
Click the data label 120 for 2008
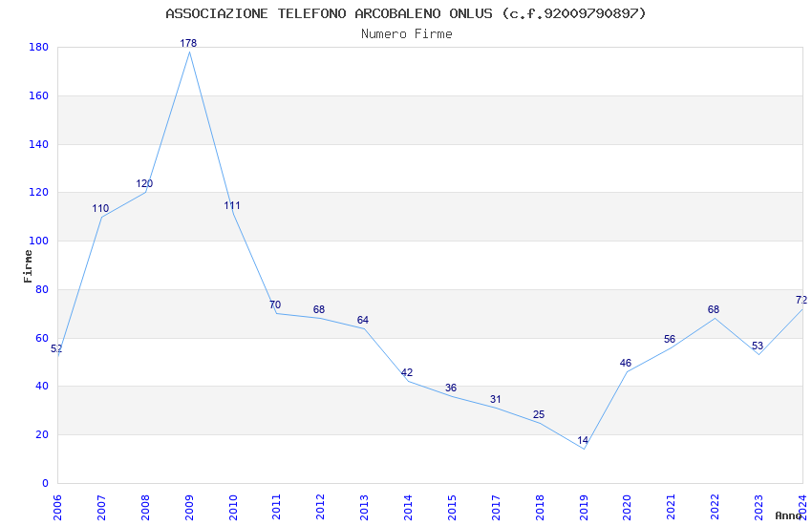(144, 183)
